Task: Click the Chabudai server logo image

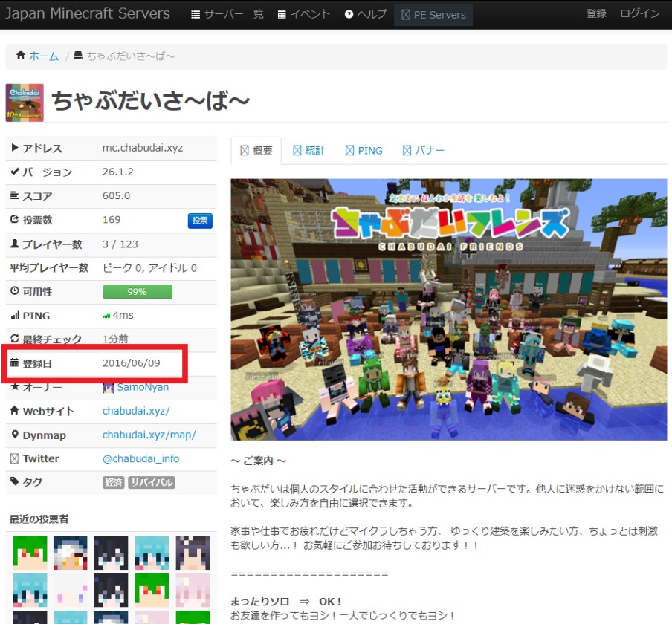Action: pos(25,103)
